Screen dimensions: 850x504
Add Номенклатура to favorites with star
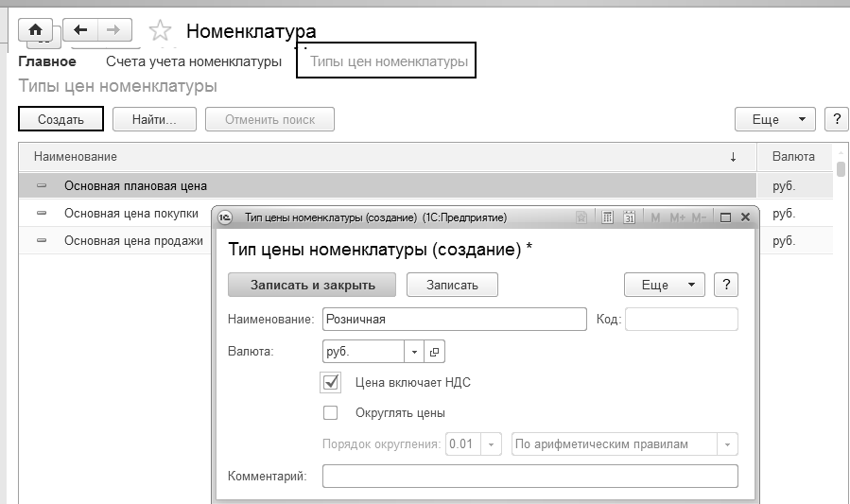pyautogui.click(x=160, y=31)
